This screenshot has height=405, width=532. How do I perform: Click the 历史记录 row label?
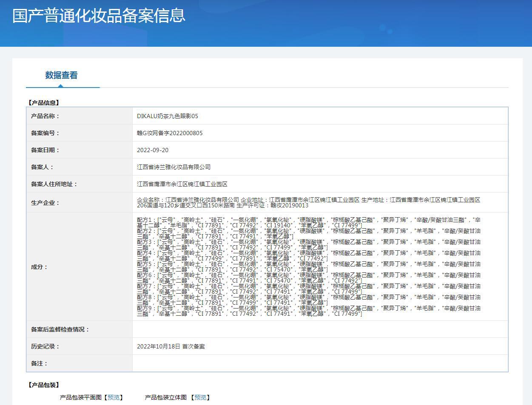pos(45,346)
